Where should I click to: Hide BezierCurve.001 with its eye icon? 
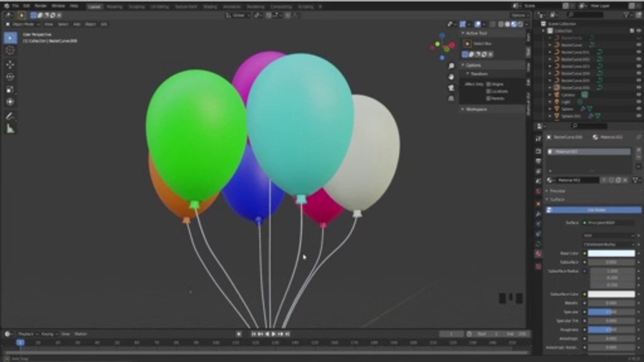[x=639, y=52]
